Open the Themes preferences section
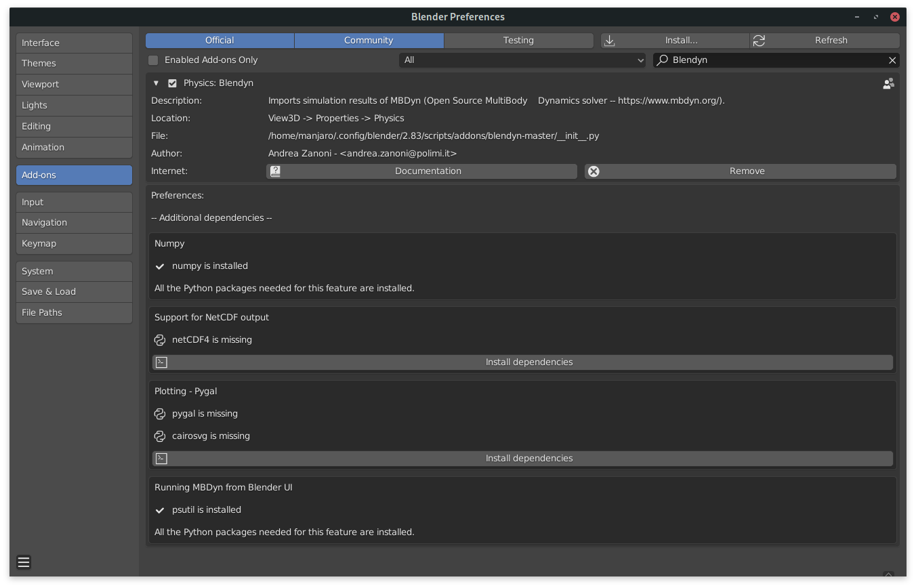 [x=74, y=64]
